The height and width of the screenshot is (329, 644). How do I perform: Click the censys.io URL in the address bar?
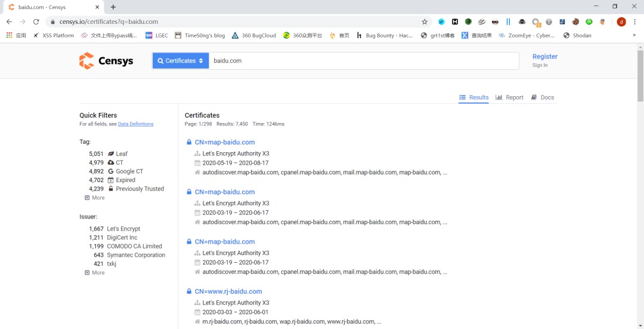pos(109,22)
